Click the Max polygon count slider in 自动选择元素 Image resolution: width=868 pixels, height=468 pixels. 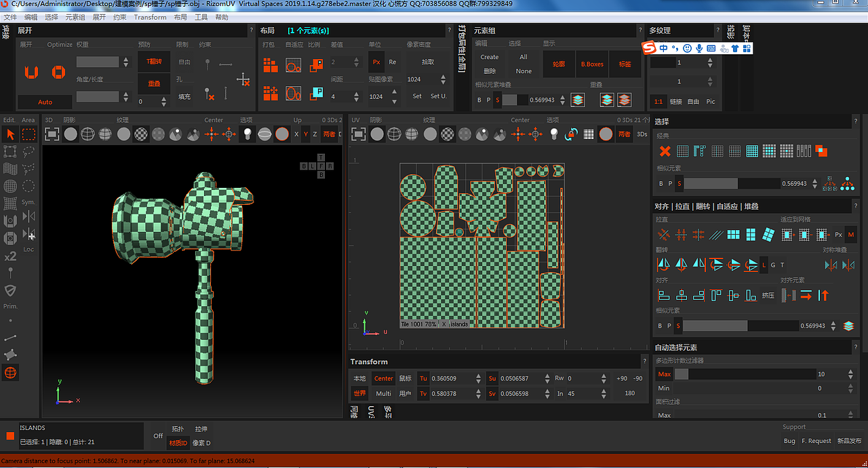click(x=745, y=374)
